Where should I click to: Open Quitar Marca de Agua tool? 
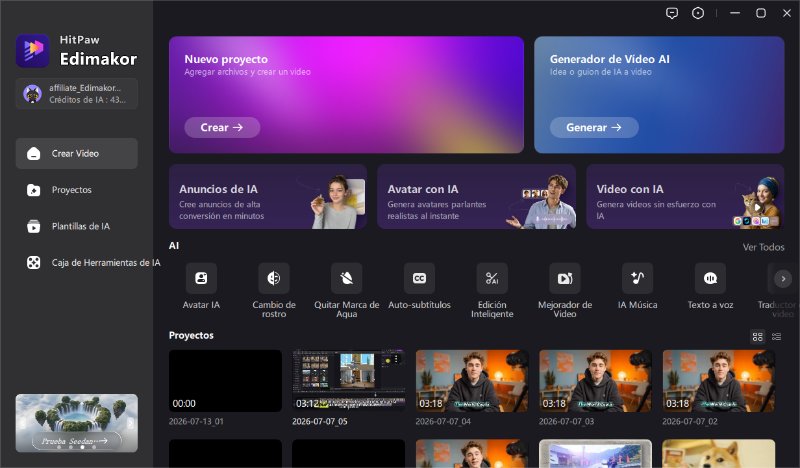pyautogui.click(x=346, y=278)
